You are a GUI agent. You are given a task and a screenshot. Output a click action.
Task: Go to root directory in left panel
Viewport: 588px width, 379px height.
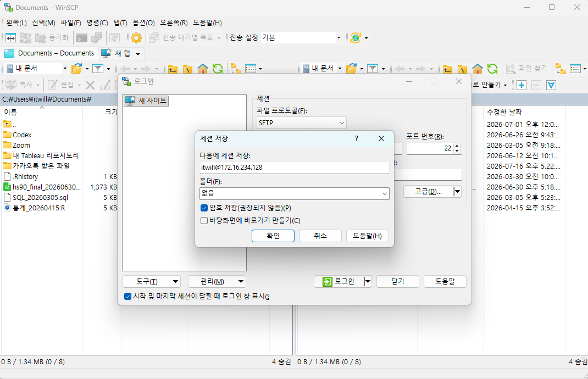[187, 69]
